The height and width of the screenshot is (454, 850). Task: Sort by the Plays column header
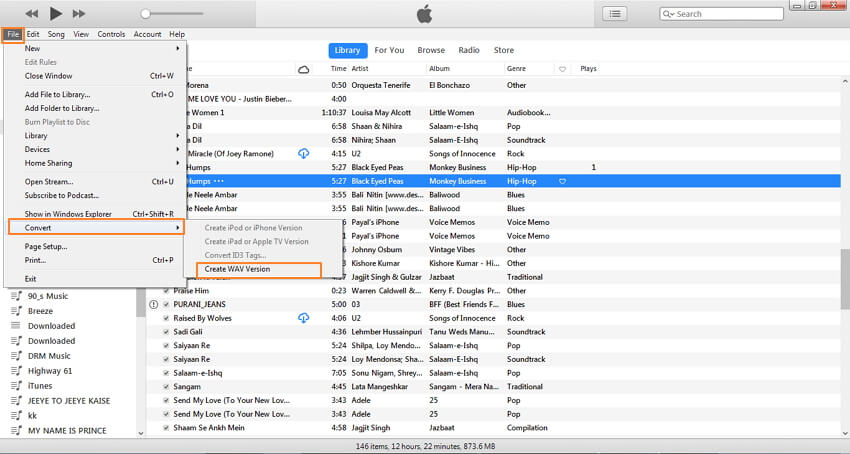coord(588,69)
